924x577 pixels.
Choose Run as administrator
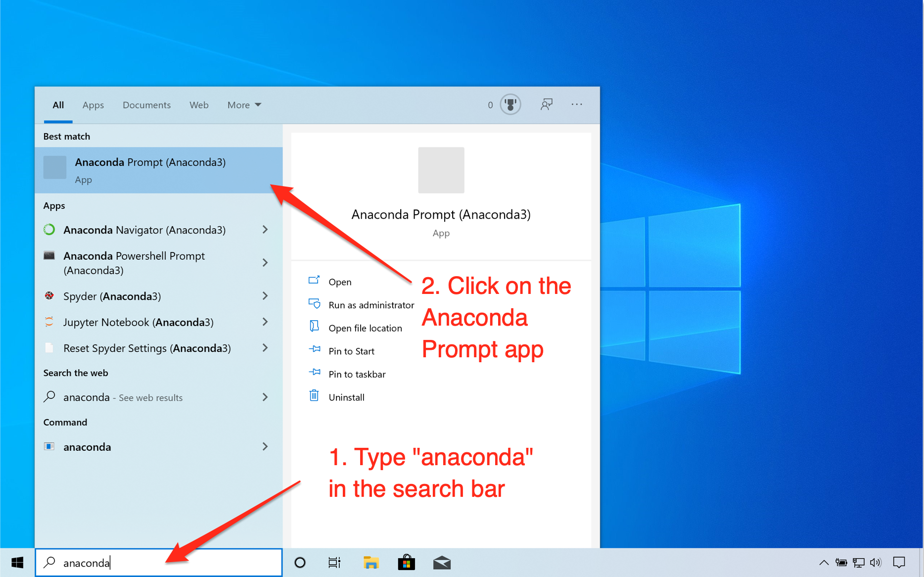click(x=371, y=305)
